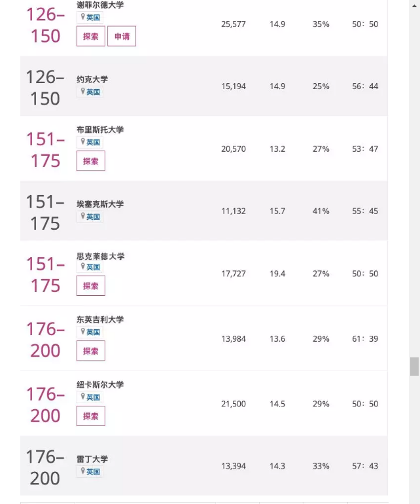The height and width of the screenshot is (504, 420).
Task: Click 探索 under 东英吉利大学
Action: 91,351
